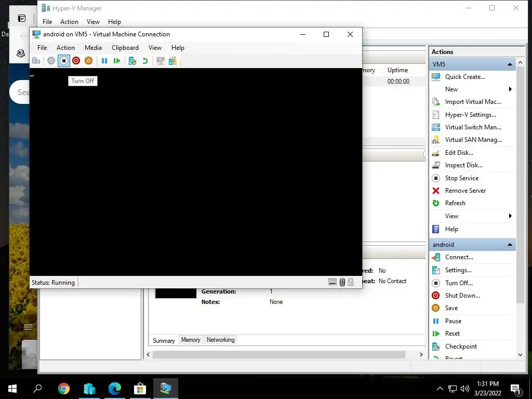Click Turn Off in Actions pane
The height and width of the screenshot is (399, 532).
[x=459, y=283]
